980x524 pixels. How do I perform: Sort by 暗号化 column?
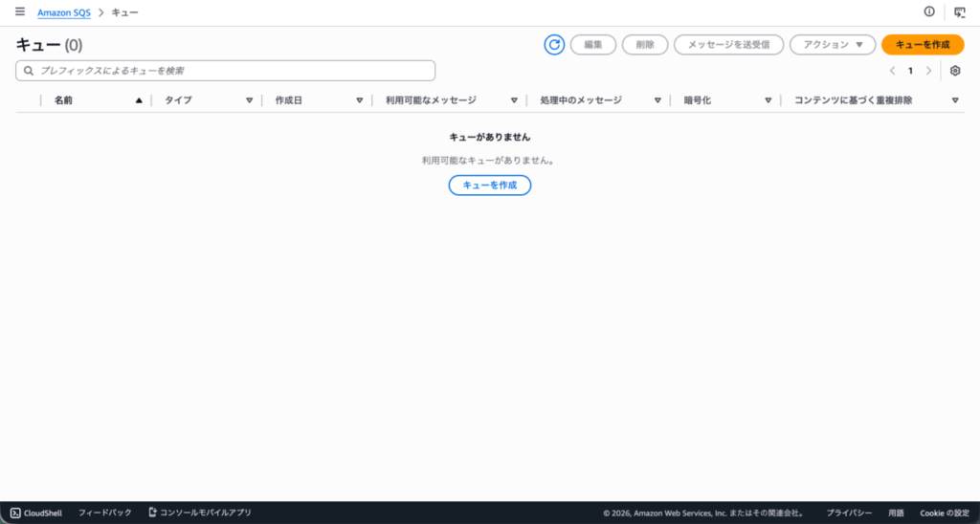pos(723,99)
